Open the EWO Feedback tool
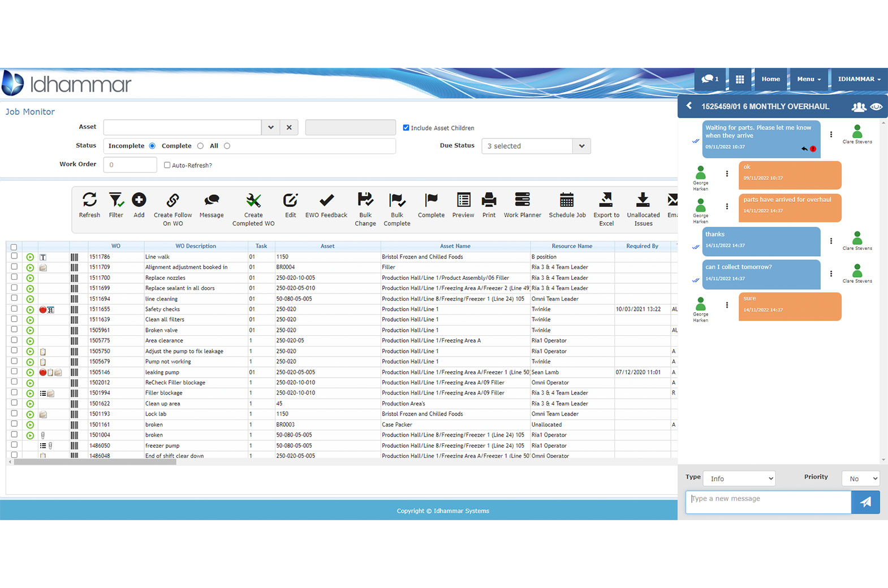 [326, 200]
